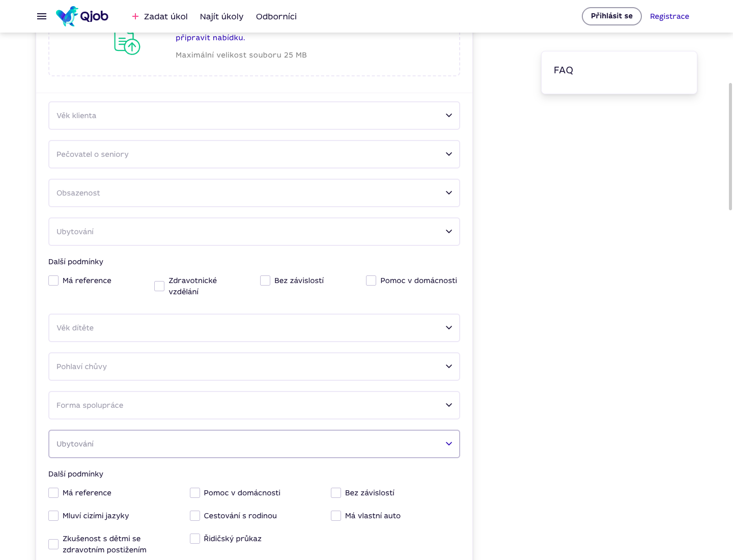This screenshot has width=733, height=560.
Task: Click the Qjob bird logo
Action: pos(82,16)
